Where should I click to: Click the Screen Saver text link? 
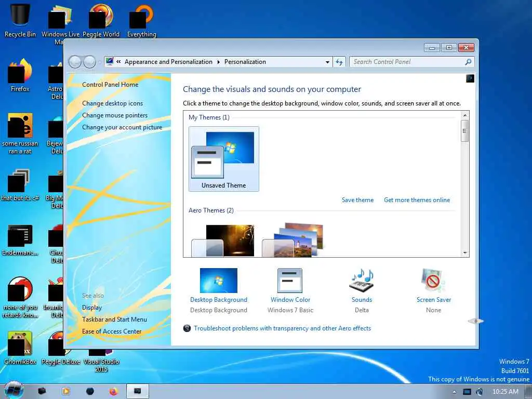point(434,300)
